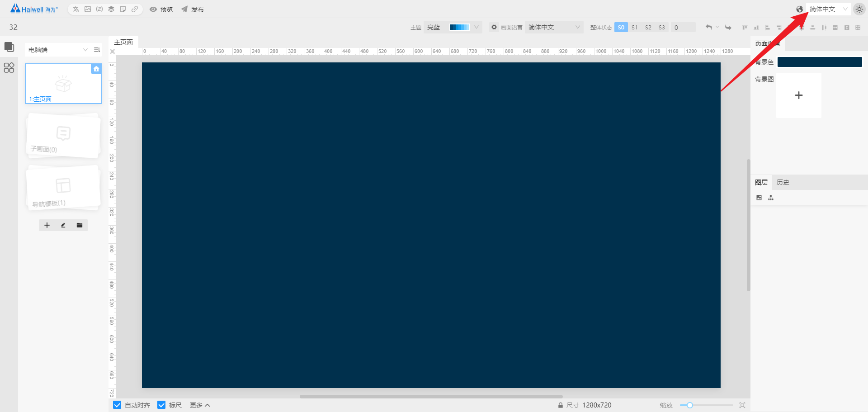The width and height of the screenshot is (868, 412).
Task: Click the 1280x720 size value
Action: [597, 405]
